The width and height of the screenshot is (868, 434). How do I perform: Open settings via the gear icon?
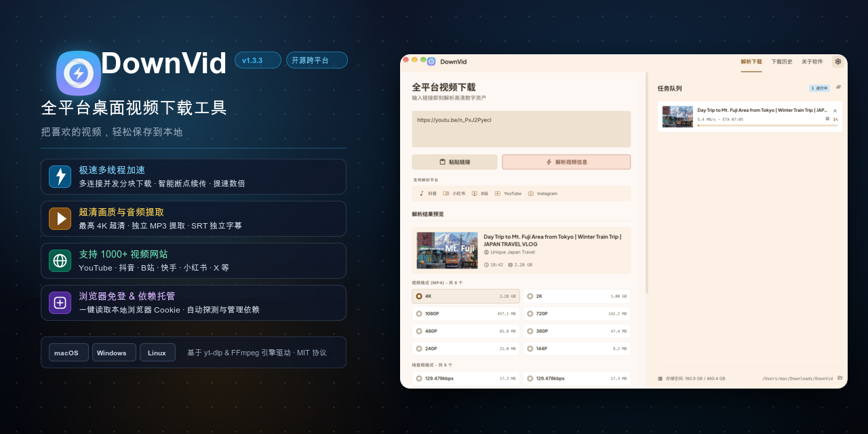point(838,61)
